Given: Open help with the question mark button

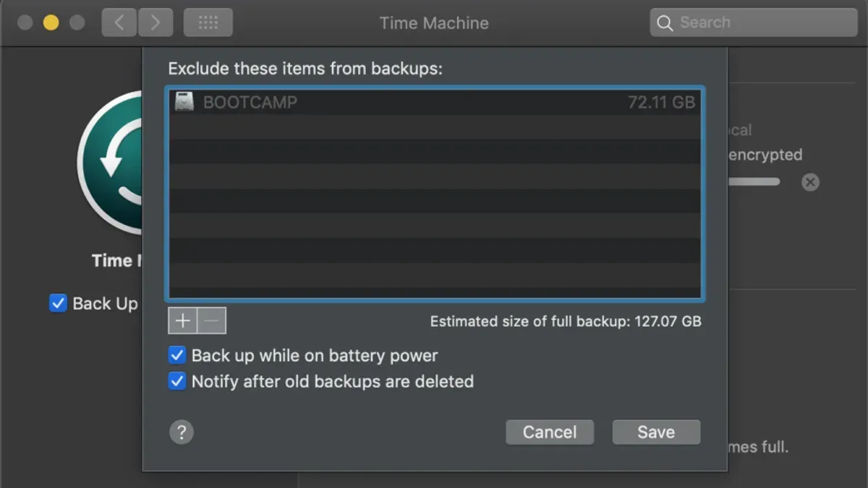Looking at the screenshot, I should point(182,432).
